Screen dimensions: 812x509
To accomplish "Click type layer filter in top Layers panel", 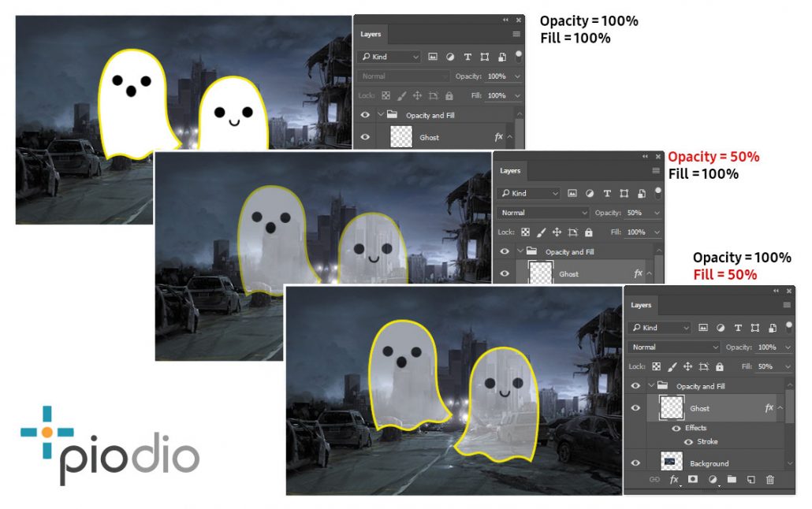I will (467, 57).
